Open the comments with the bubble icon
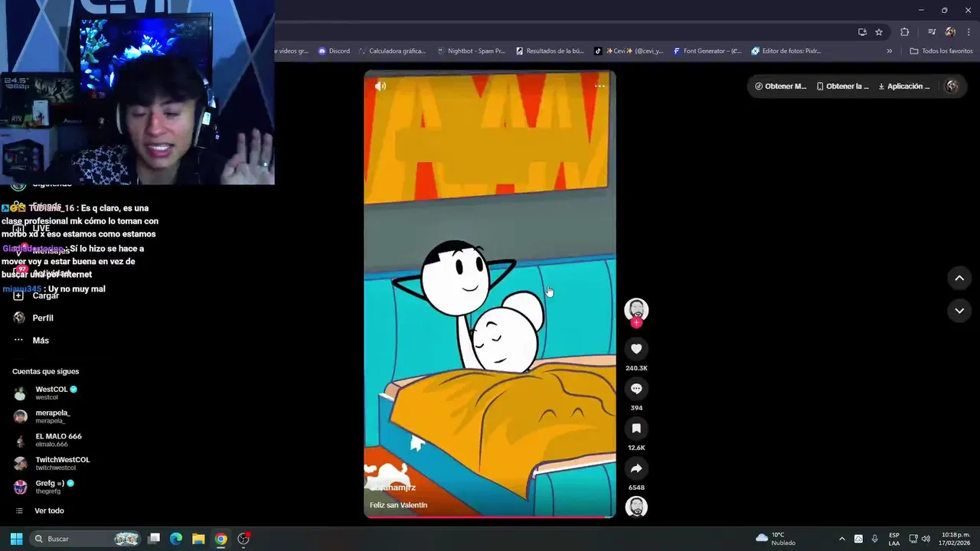Image resolution: width=980 pixels, height=551 pixels. click(636, 389)
